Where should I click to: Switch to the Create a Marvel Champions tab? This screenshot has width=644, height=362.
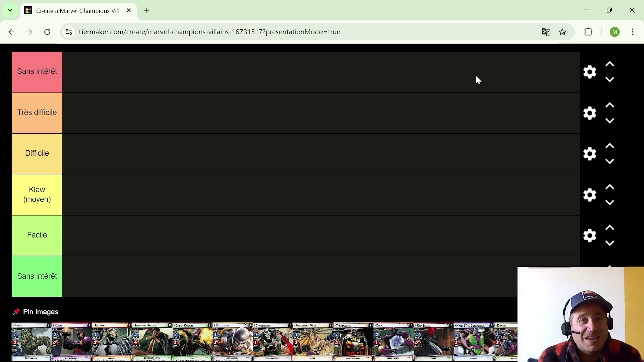(77, 10)
